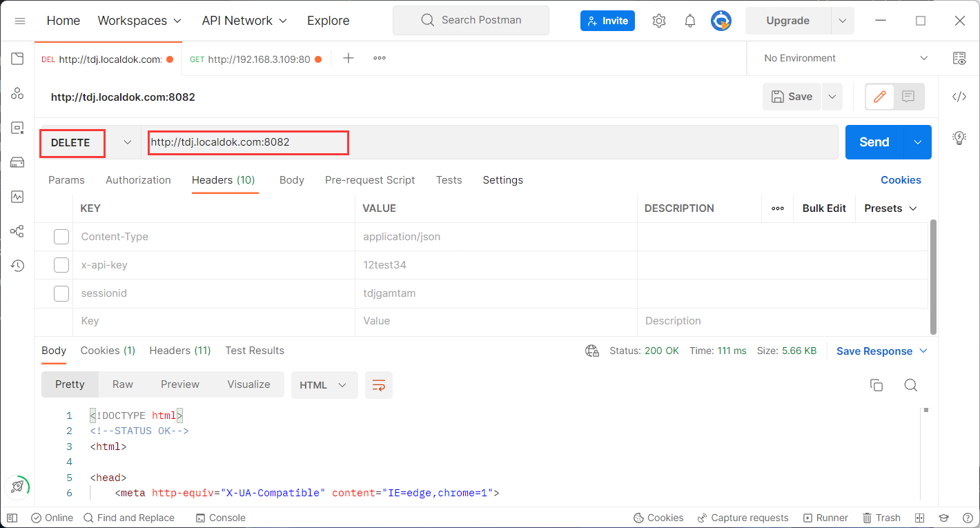Click the network globe icon near Status

point(591,351)
